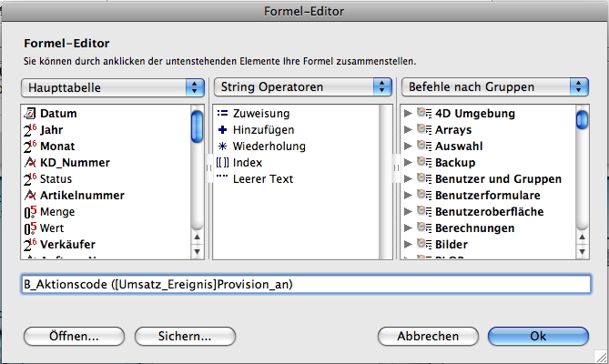Click the Ok button
This screenshot has height=364, width=609.
(537, 336)
